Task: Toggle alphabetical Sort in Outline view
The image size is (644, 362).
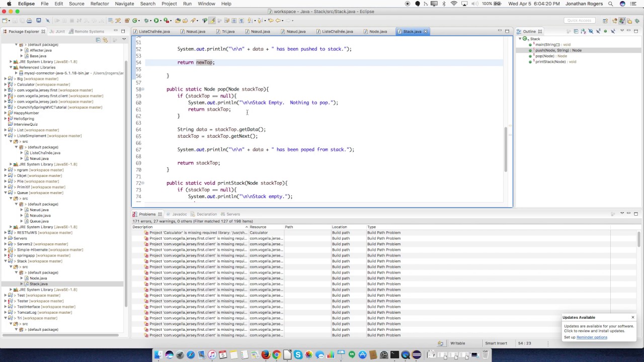Action: click(583, 31)
